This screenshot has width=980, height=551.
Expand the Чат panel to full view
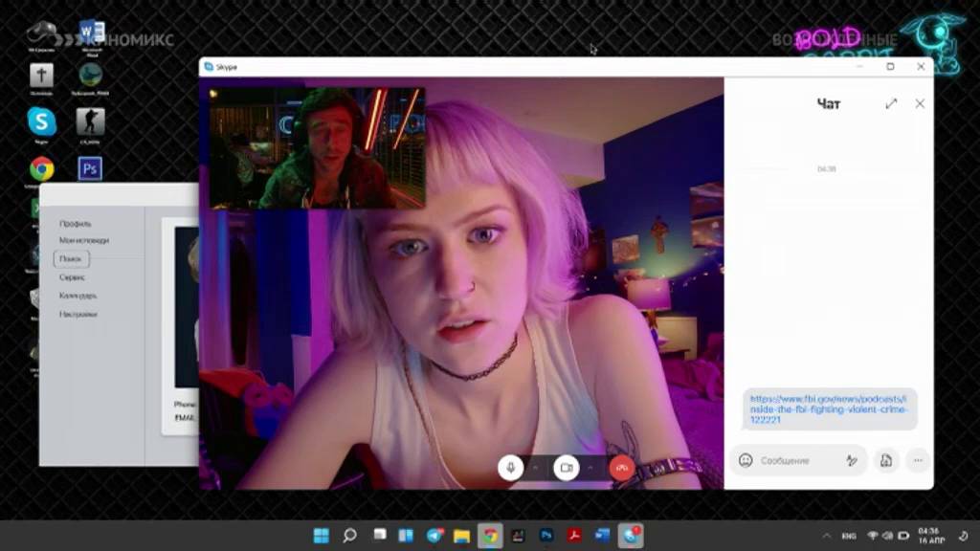(891, 103)
